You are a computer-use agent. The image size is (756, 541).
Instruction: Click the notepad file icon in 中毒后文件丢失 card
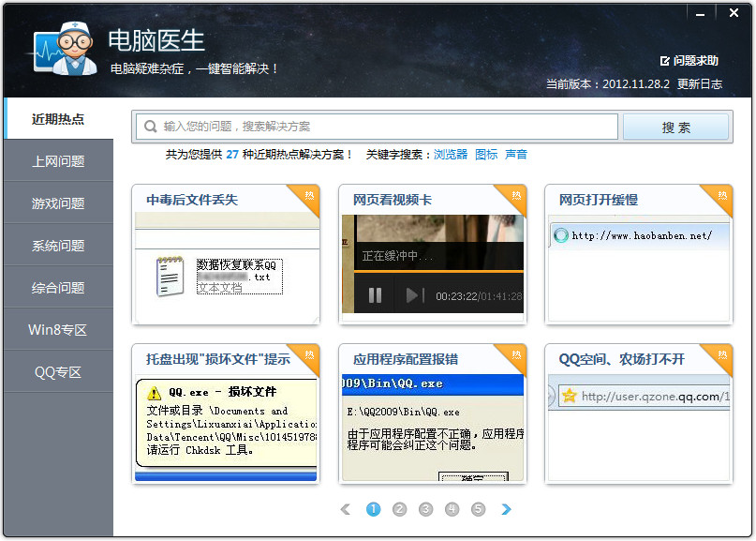(x=170, y=276)
